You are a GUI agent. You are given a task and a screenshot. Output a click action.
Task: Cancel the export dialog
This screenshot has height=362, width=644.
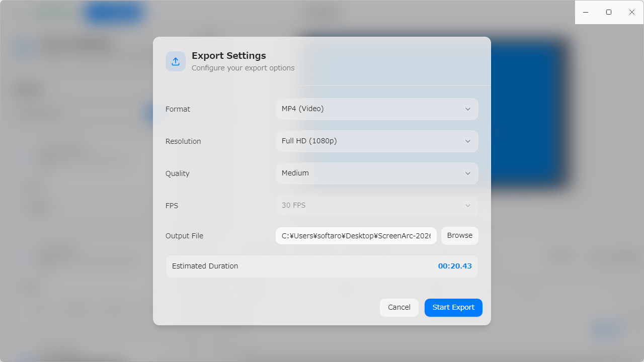(x=399, y=308)
